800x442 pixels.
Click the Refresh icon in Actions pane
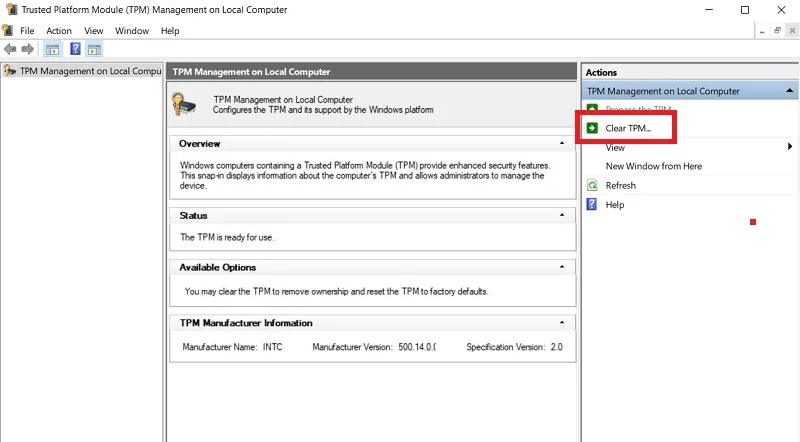click(x=592, y=185)
